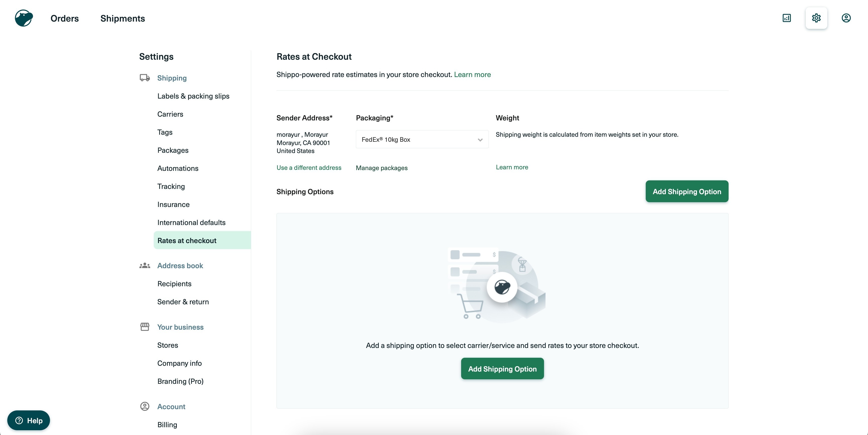Click Manage packages link
Screen dimensions: 868x435
[382, 168]
